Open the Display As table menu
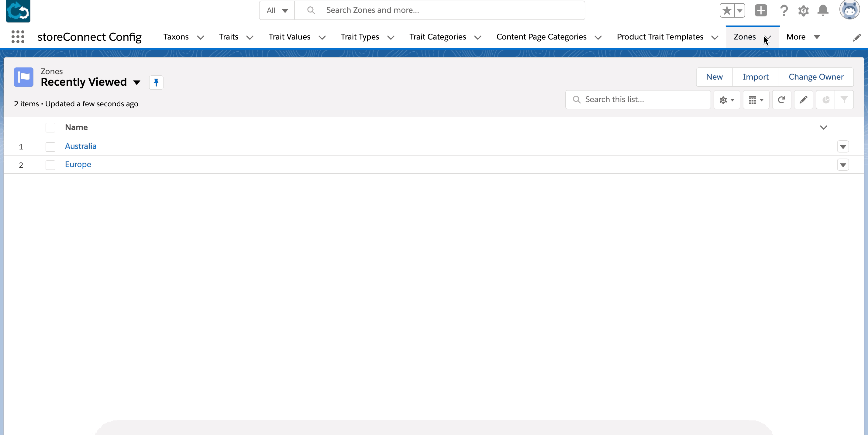Image resolution: width=868 pixels, height=435 pixels. click(x=756, y=100)
